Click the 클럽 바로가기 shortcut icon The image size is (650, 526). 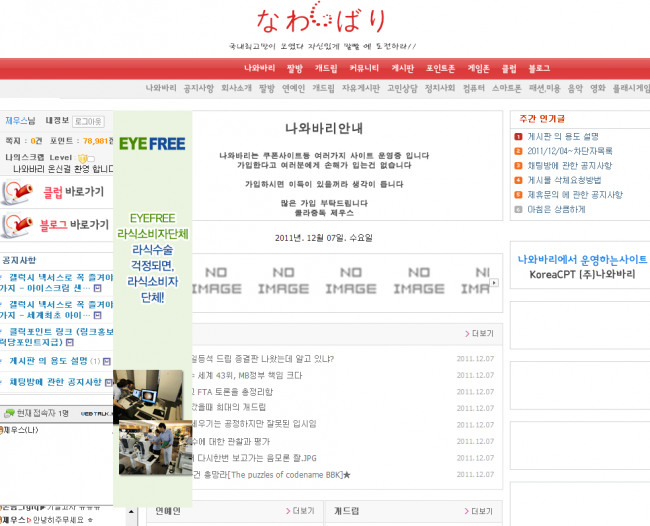tap(19, 192)
